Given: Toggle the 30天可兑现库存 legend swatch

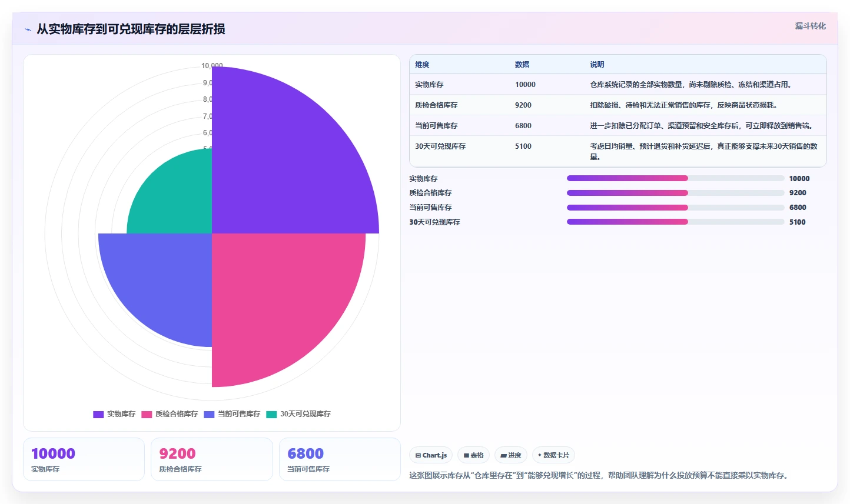Looking at the screenshot, I should tap(271, 414).
